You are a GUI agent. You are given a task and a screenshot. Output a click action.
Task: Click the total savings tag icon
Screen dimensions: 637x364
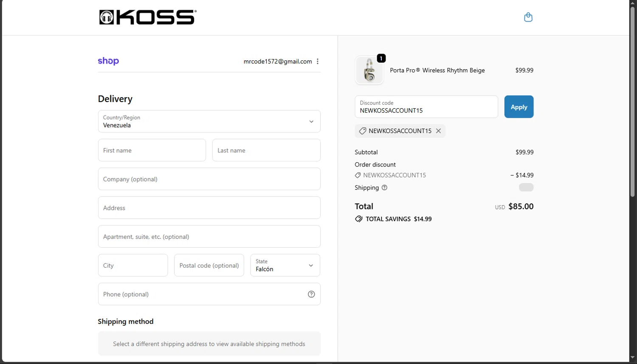359,219
